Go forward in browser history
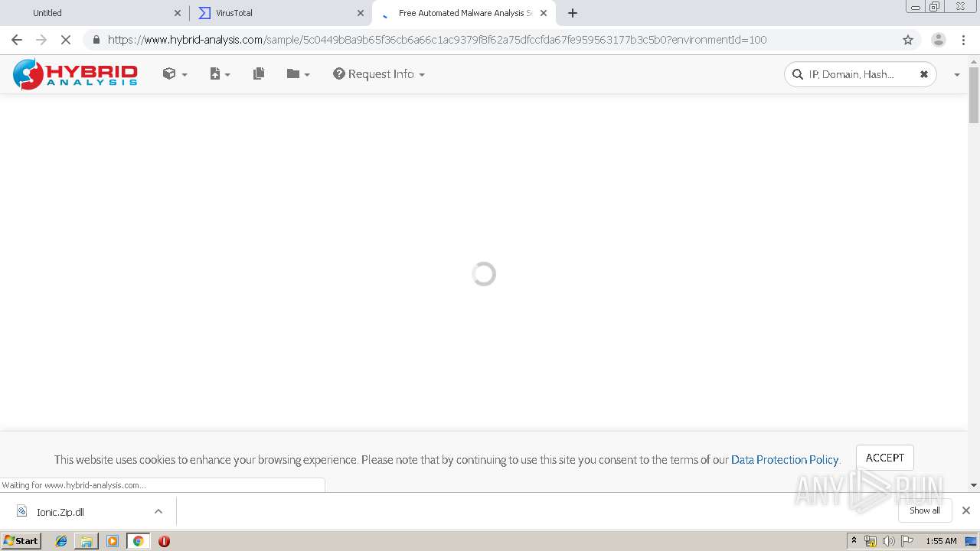Screen dimensions: 980x551 click(41, 40)
